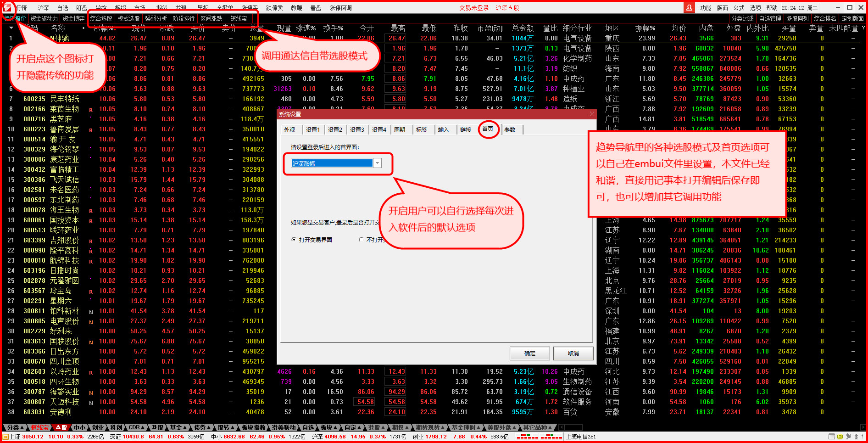Image resolution: width=868 pixels, height=443 pixels.
Task: Close the 系统设置 dialog
Action: click(592, 114)
